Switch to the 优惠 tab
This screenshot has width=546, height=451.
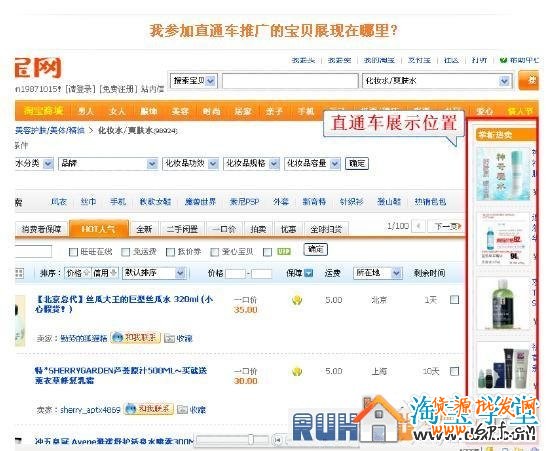288,229
